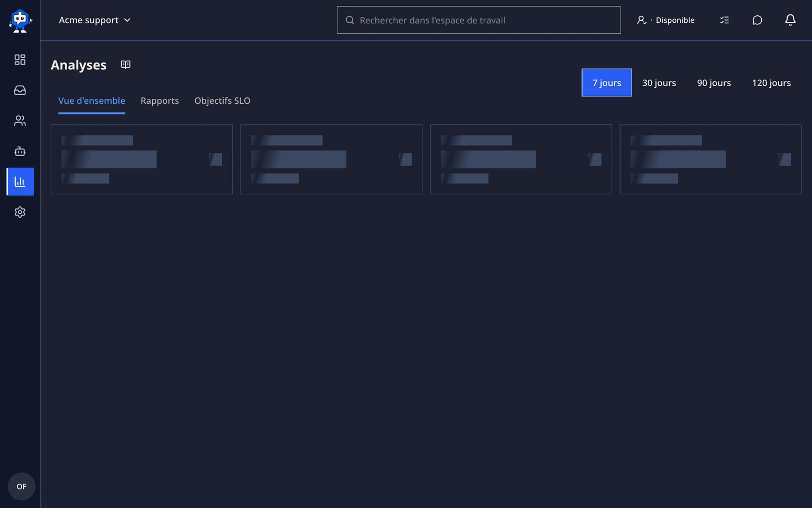
Task: Select the 7 jours time range
Action: pyautogui.click(x=607, y=83)
